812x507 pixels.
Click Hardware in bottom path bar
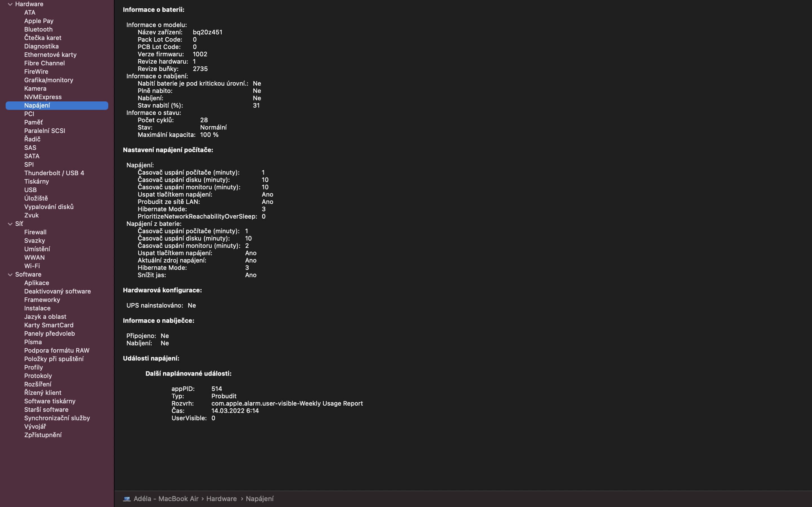point(221,499)
